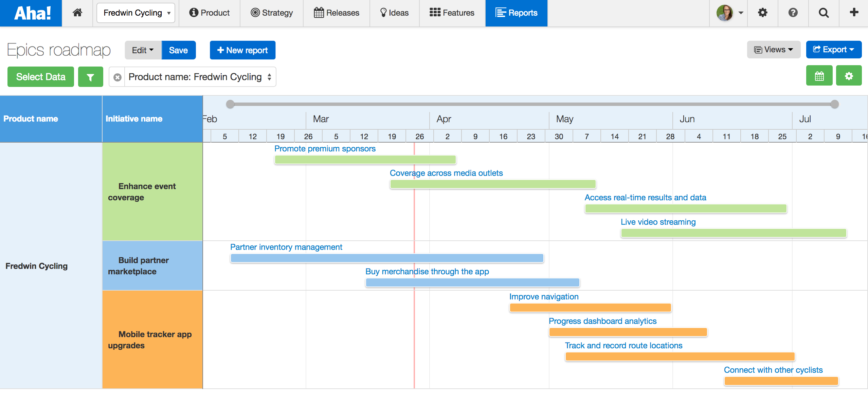
Task: Open the Views dropdown
Action: (x=773, y=50)
